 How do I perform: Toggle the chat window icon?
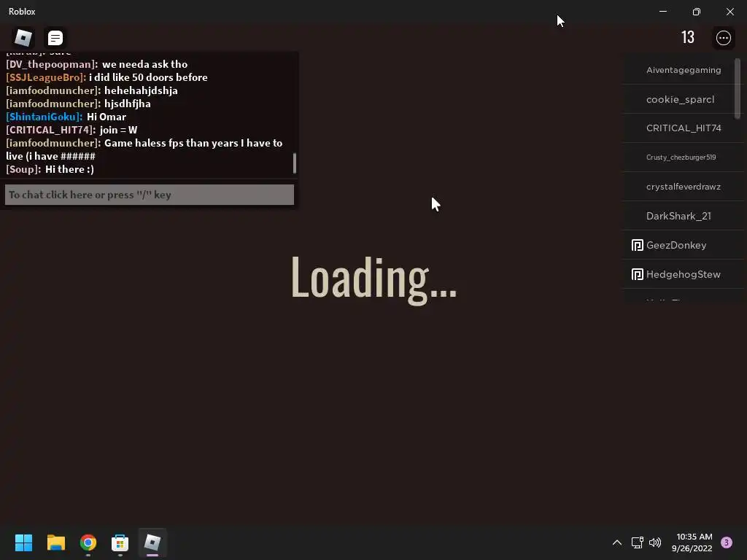[x=55, y=38]
